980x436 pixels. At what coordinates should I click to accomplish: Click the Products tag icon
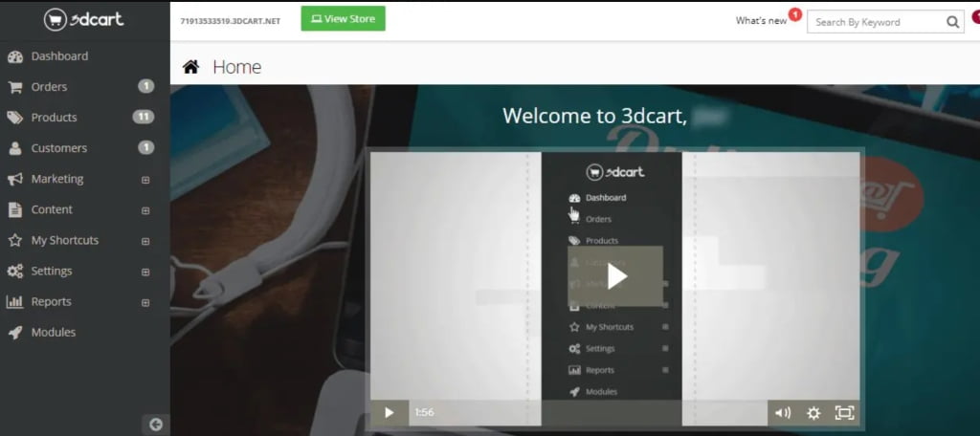(x=15, y=118)
